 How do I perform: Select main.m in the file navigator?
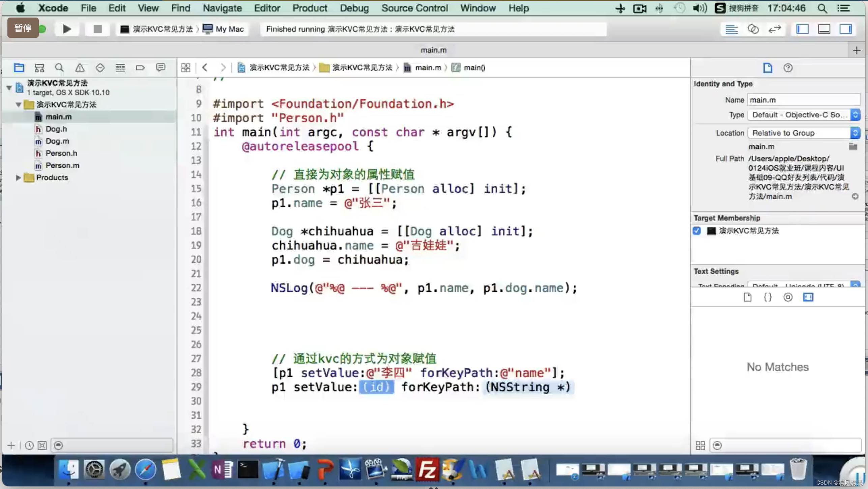(58, 116)
